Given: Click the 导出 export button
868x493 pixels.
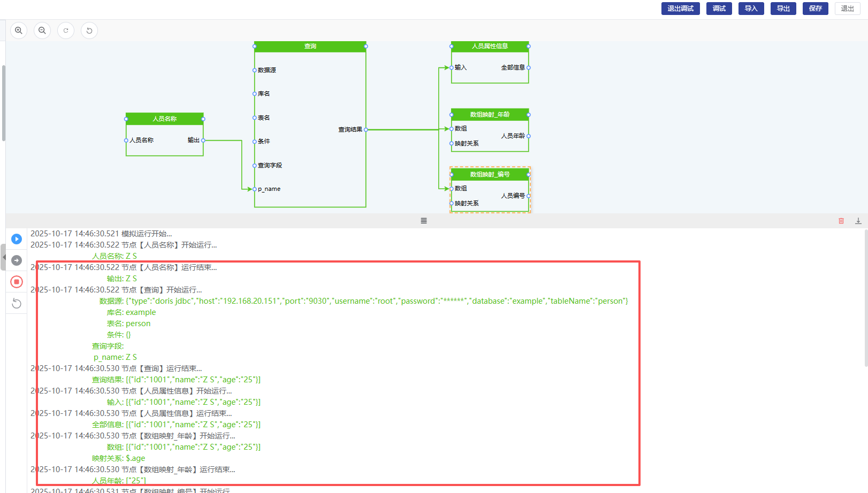Looking at the screenshot, I should click(783, 9).
